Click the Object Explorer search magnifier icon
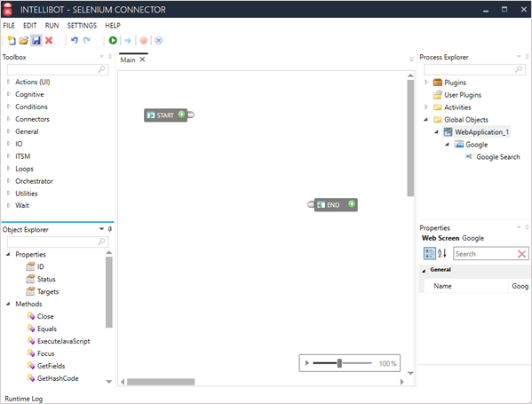This screenshot has width=532, height=404. pyautogui.click(x=101, y=242)
